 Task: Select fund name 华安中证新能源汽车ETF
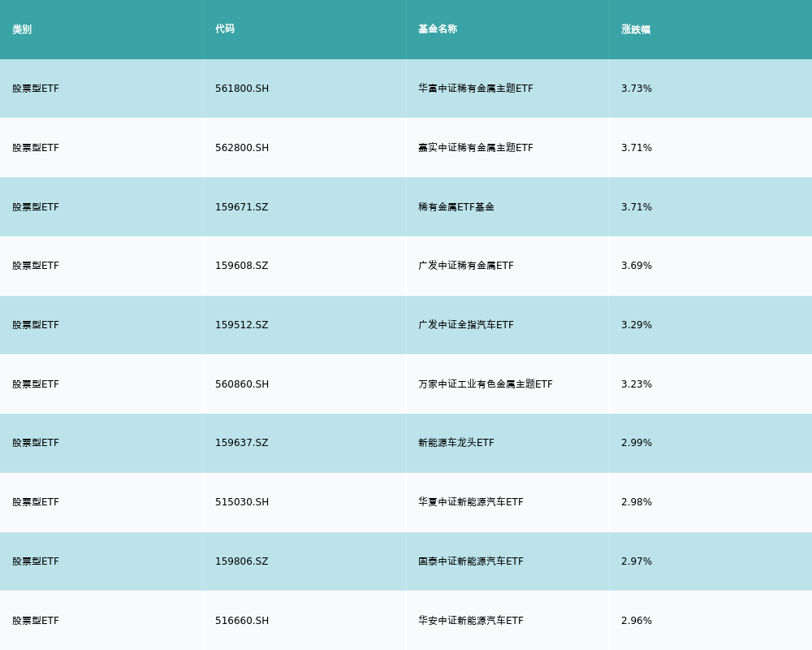pyautogui.click(x=471, y=621)
